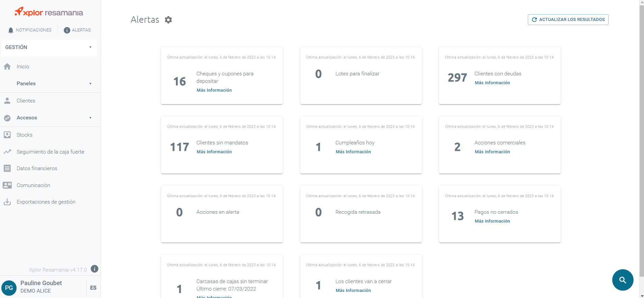644x298 pixels.
Task: Switch language with the ES button
Action: coord(93,288)
